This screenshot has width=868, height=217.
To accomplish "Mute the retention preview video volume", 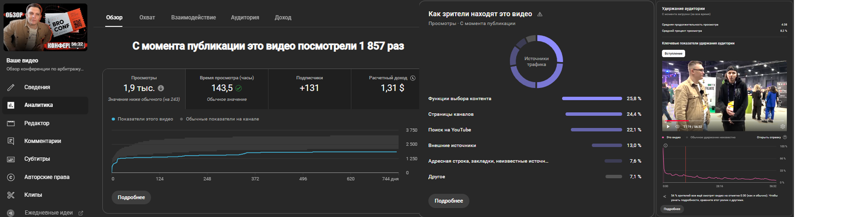I will 677,127.
